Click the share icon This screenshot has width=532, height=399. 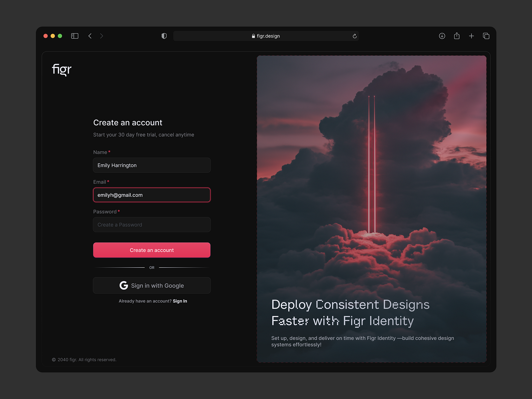click(457, 36)
